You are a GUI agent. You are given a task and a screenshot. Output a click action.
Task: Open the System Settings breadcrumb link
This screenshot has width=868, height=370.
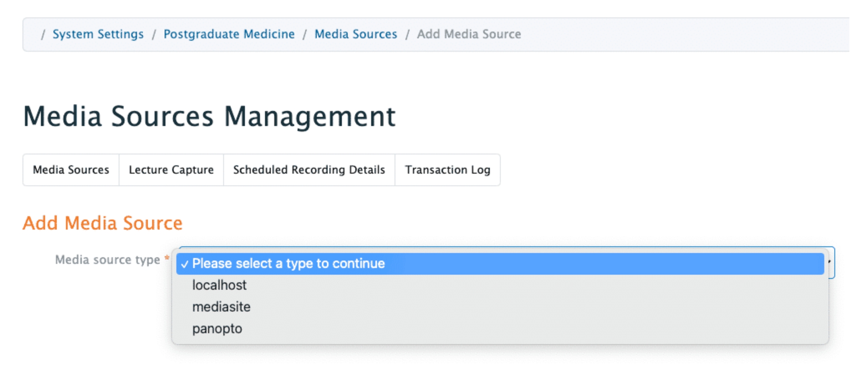click(98, 34)
